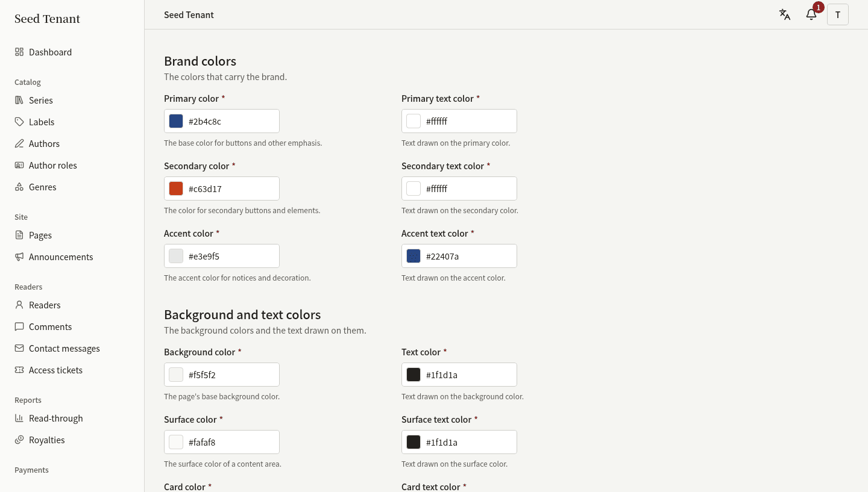Open notifications via the bell icon
The image size is (868, 492).
811,15
